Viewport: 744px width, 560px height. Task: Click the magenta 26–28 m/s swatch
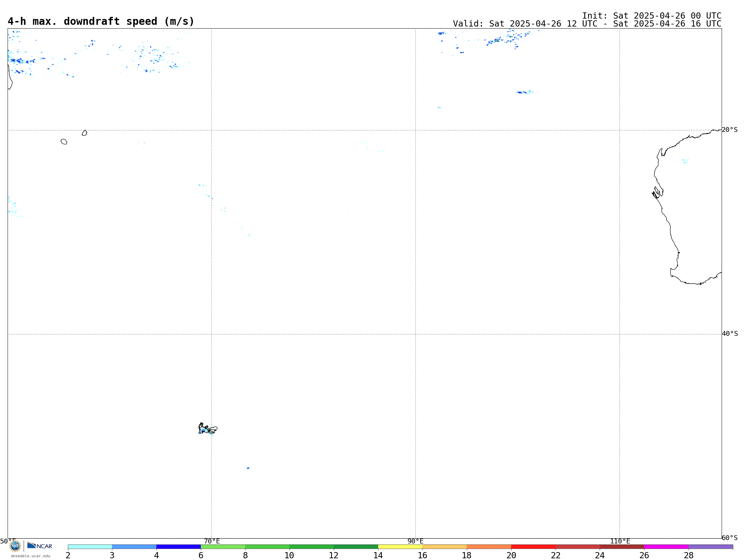tap(666, 547)
